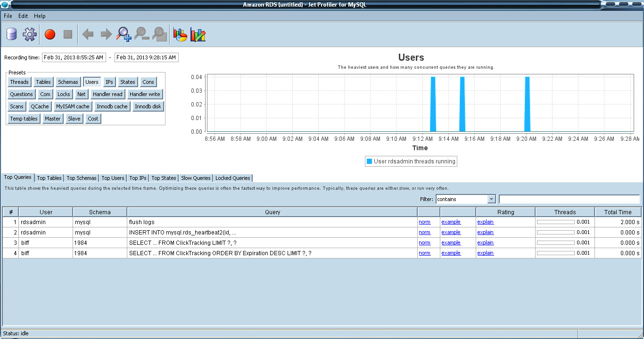Click the Threads bar for flush logs
Image resolution: width=644 pixels, height=339 pixels.
pyautogui.click(x=556, y=222)
